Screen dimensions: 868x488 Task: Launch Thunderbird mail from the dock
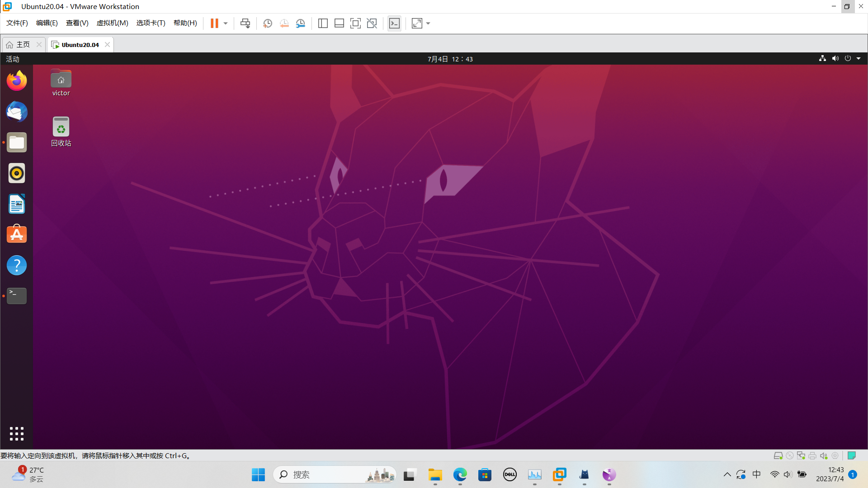pyautogui.click(x=17, y=112)
